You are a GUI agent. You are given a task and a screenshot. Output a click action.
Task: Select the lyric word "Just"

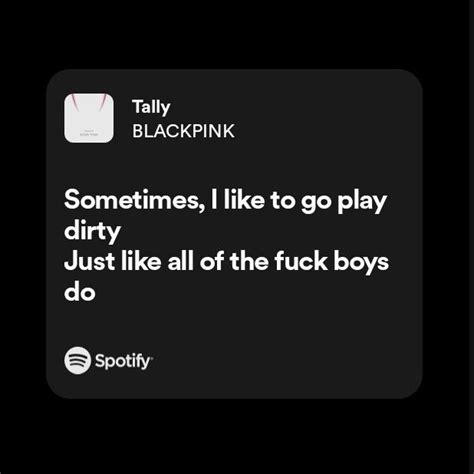click(90, 261)
